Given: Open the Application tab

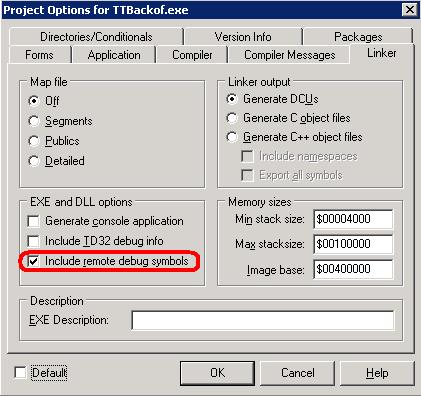Looking at the screenshot, I should (114, 55).
